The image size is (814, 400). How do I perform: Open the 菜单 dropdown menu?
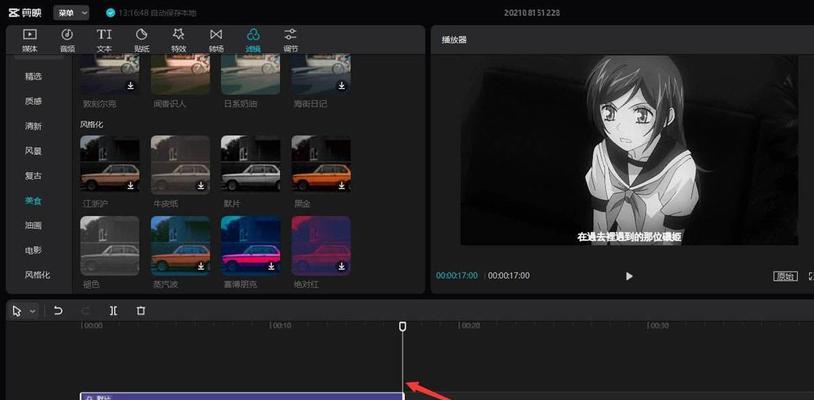pyautogui.click(x=71, y=12)
